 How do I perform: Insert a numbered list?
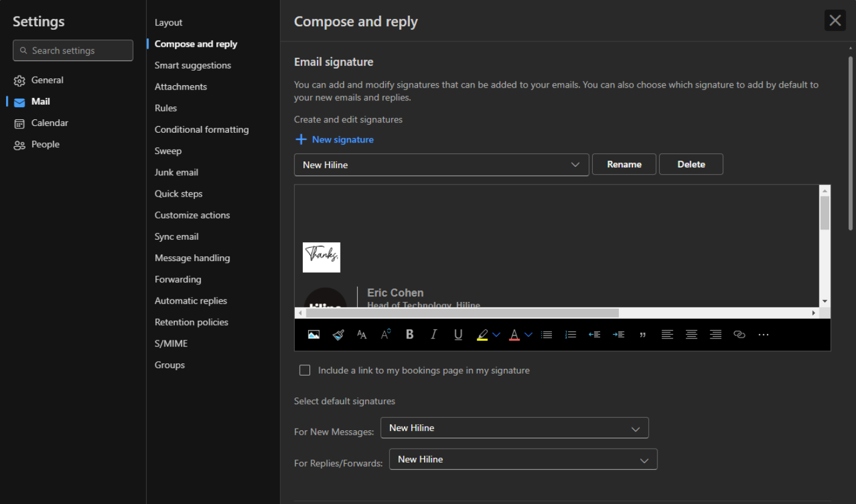[570, 334]
